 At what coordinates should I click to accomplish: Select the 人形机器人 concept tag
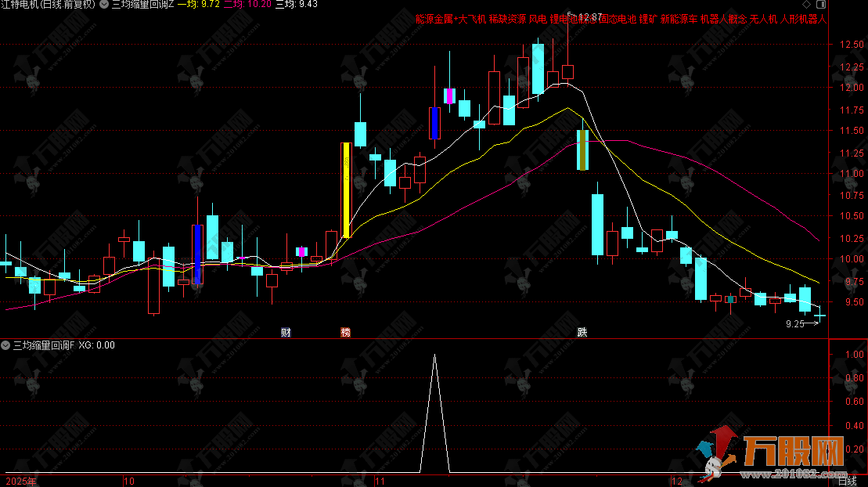[804, 18]
